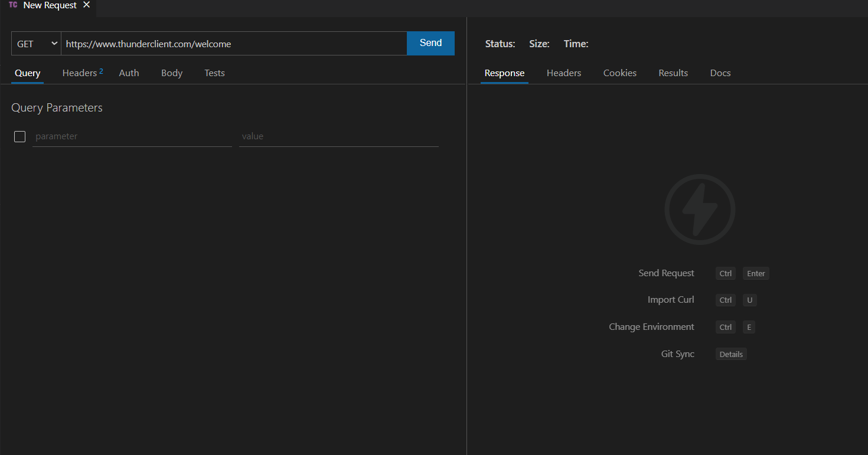Click the U key hint for Import Curl
Image resolution: width=868 pixels, height=455 pixels.
click(x=749, y=300)
